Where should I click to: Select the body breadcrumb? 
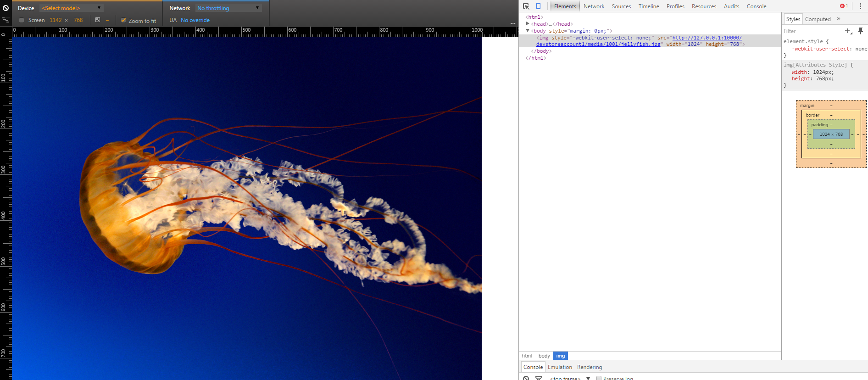[544, 356]
